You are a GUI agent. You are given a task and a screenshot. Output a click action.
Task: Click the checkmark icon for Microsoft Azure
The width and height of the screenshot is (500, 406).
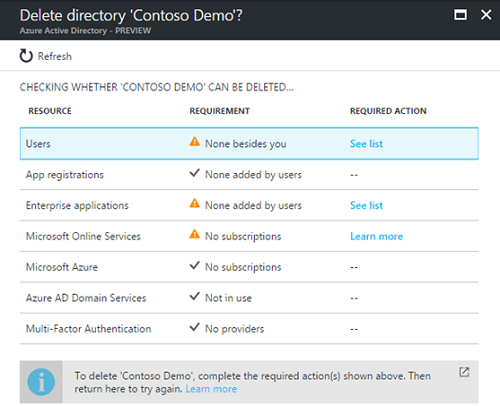[195, 265]
